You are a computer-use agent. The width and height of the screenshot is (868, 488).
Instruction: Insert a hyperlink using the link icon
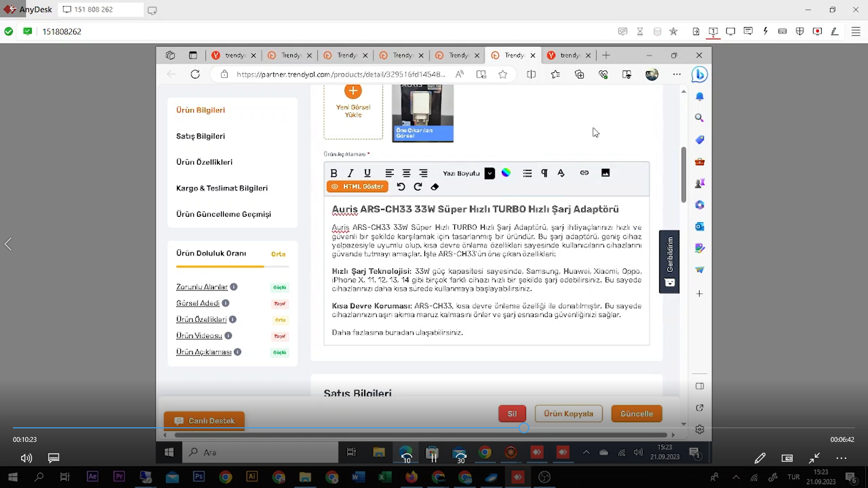pyautogui.click(x=584, y=172)
